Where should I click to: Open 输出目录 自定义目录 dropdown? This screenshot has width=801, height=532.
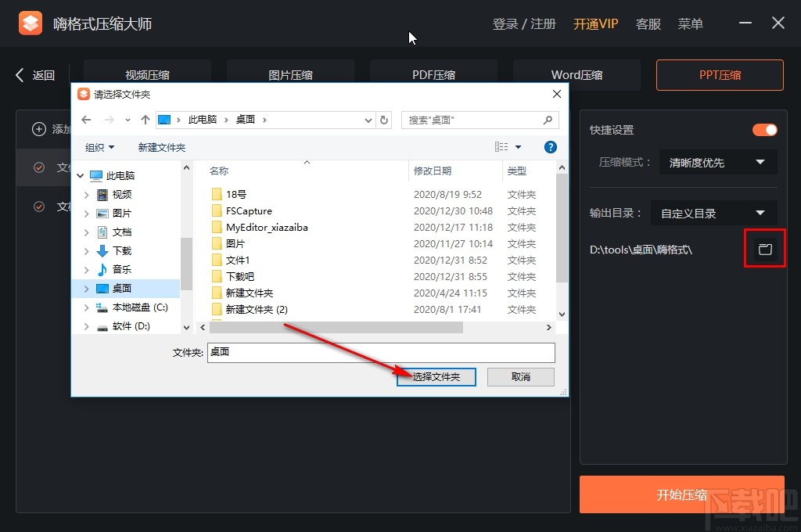pos(714,213)
